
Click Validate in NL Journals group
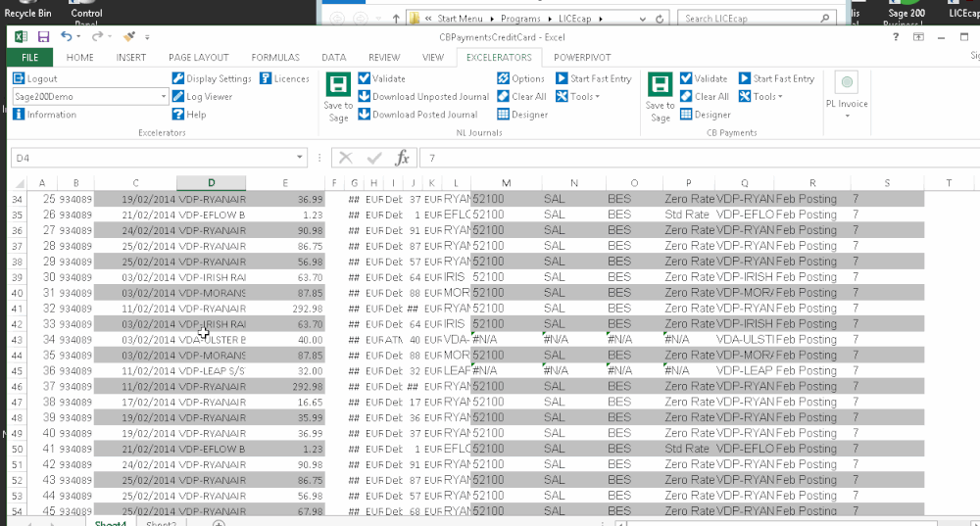[381, 78]
